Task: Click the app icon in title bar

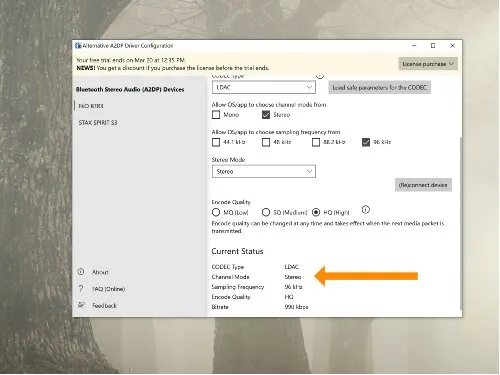Action: pyautogui.click(x=78, y=46)
